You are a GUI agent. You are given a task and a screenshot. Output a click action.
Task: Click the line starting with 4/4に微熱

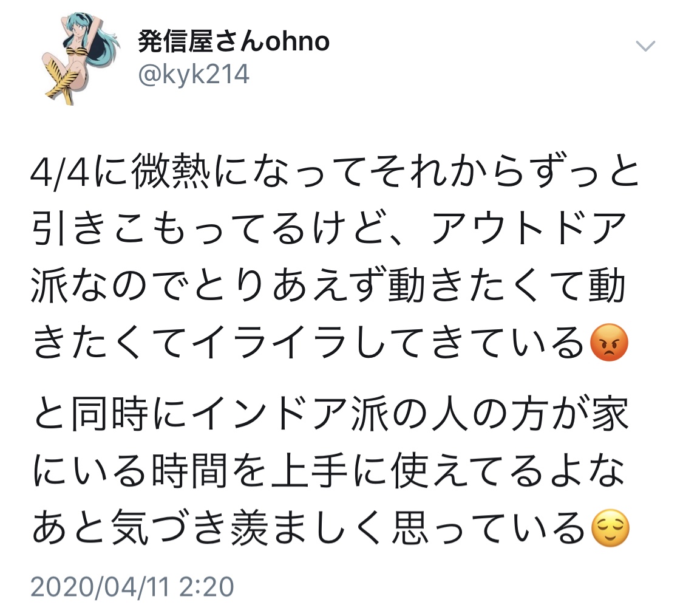point(335,171)
